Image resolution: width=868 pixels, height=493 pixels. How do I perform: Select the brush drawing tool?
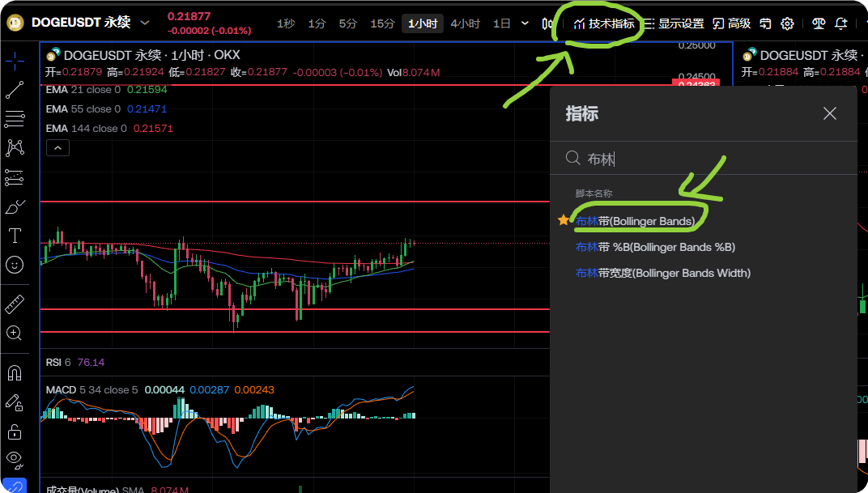point(15,207)
